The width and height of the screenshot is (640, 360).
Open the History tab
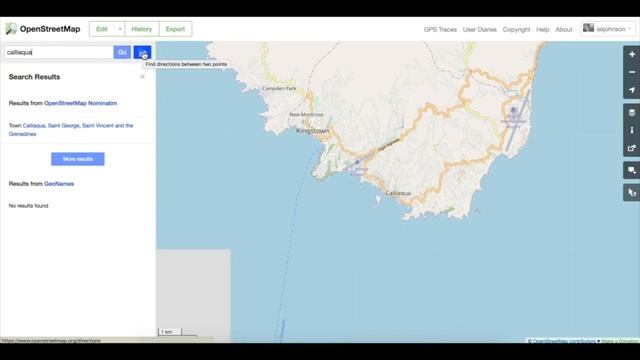point(142,29)
